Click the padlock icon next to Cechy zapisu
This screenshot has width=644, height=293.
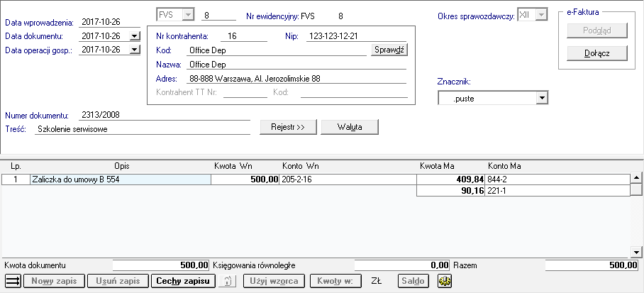point(228,281)
